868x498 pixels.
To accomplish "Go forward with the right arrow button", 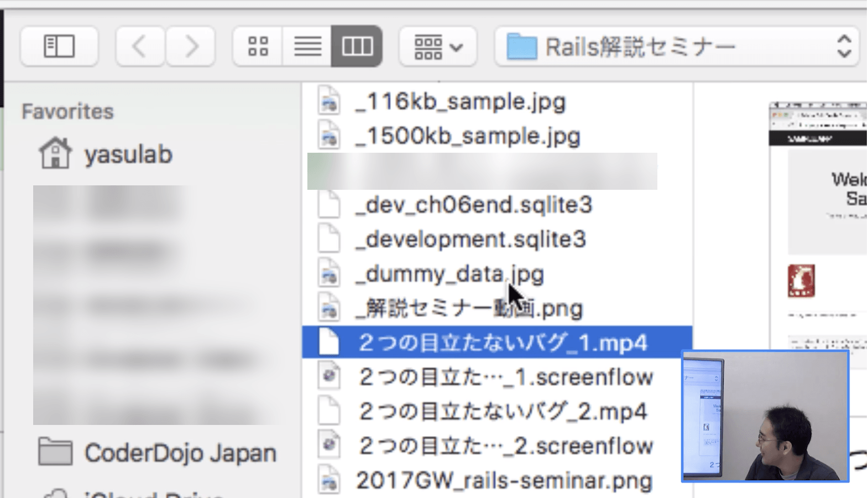I will tap(190, 46).
